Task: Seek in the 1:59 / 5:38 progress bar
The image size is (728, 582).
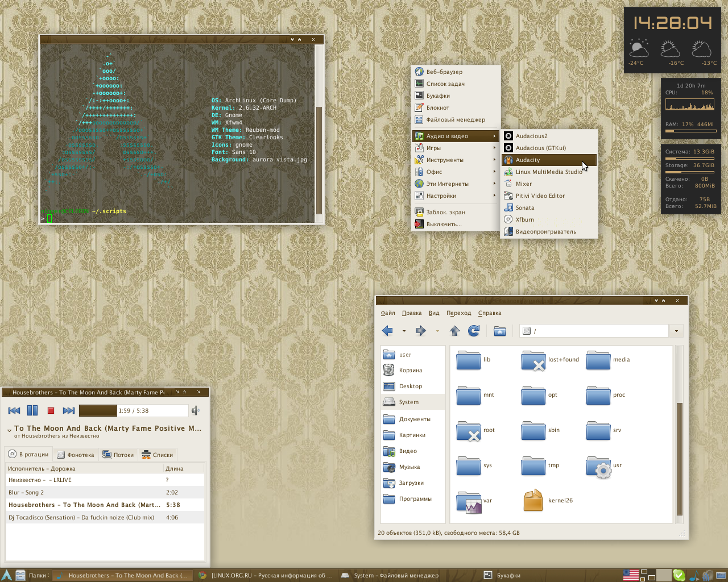Action: click(133, 410)
